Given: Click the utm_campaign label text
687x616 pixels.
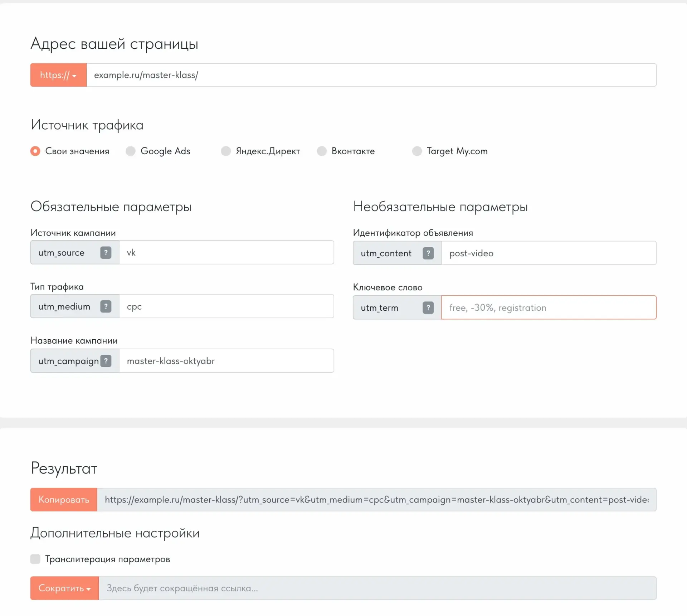Looking at the screenshot, I should click(x=69, y=361).
